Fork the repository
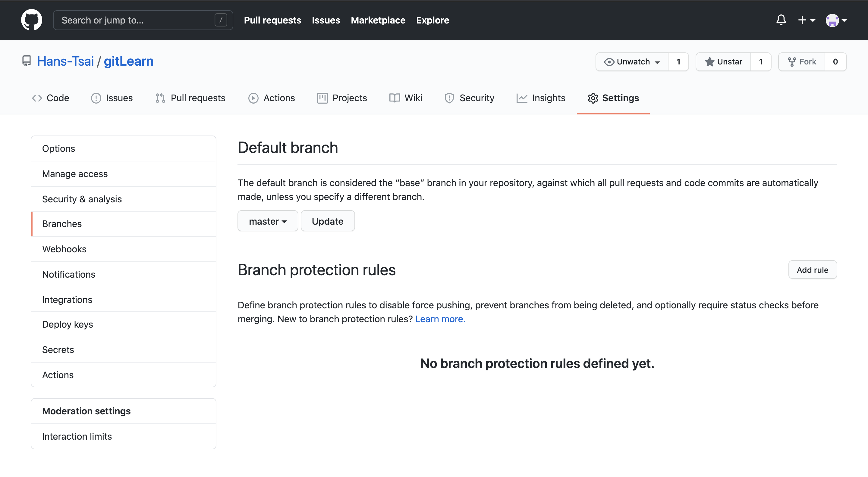 click(802, 62)
